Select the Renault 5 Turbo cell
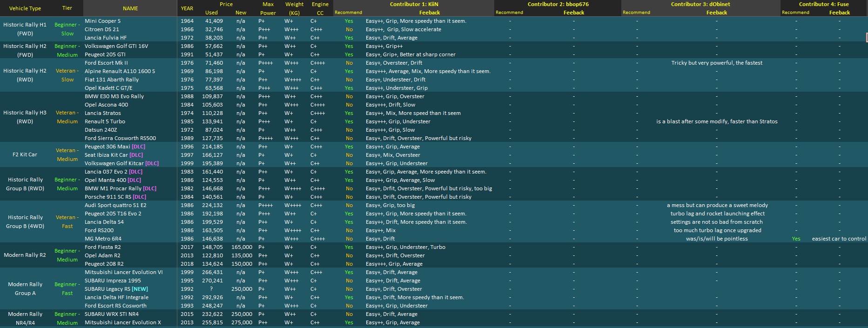The image size is (868, 328). (130, 121)
